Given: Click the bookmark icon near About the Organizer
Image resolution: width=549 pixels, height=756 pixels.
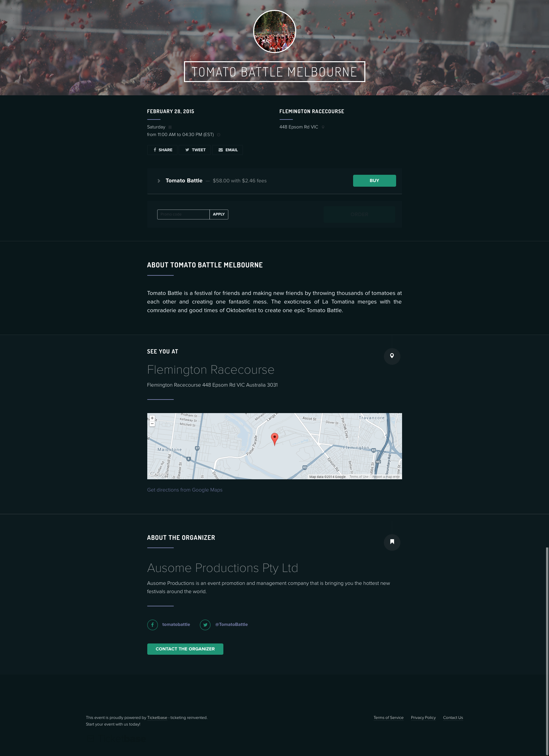Looking at the screenshot, I should 392,542.
